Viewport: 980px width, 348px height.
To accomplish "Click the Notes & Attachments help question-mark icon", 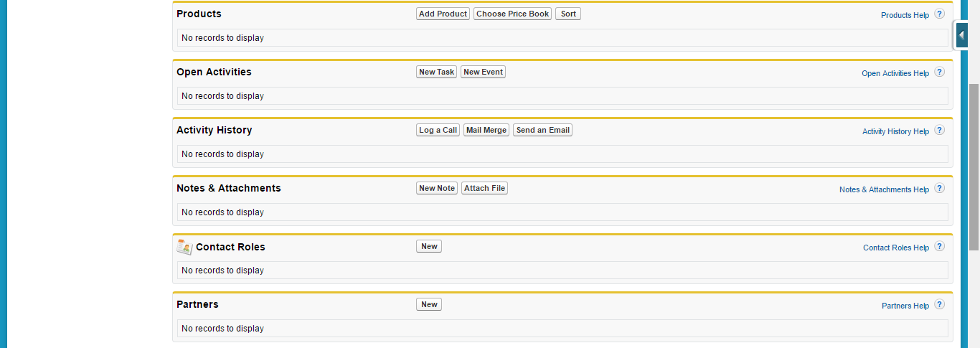I will (940, 188).
